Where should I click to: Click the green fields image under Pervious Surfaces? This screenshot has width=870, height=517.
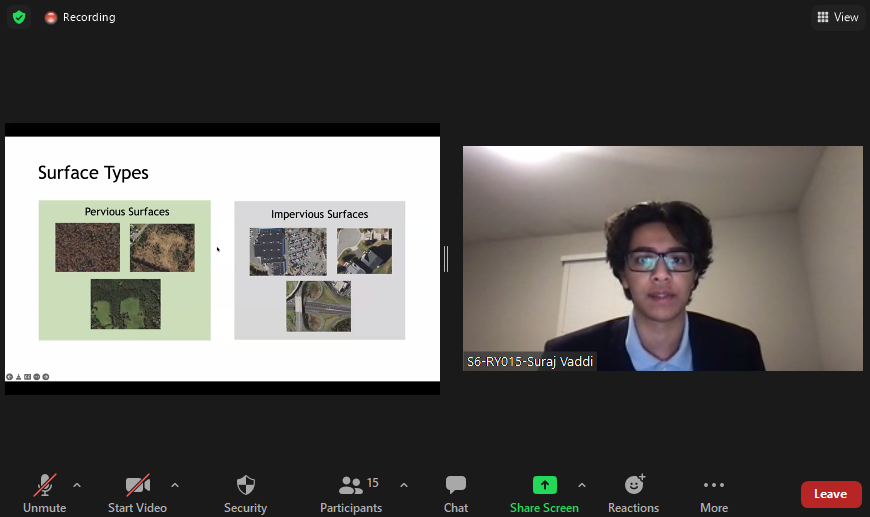click(x=125, y=304)
